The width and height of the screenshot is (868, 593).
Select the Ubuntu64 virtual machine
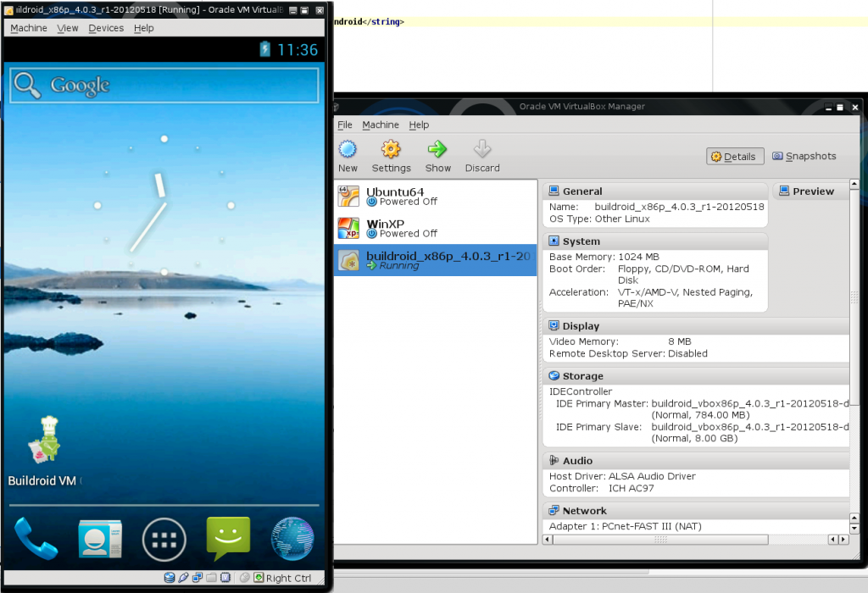tap(435, 197)
